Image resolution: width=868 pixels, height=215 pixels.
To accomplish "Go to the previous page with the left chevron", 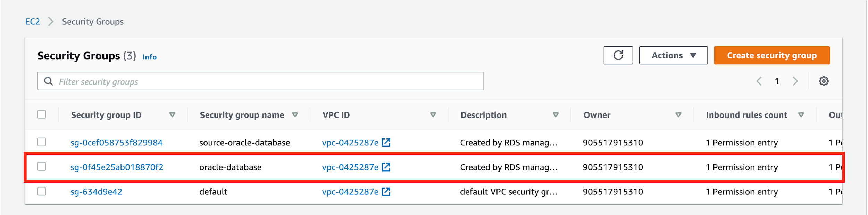I will tap(759, 81).
